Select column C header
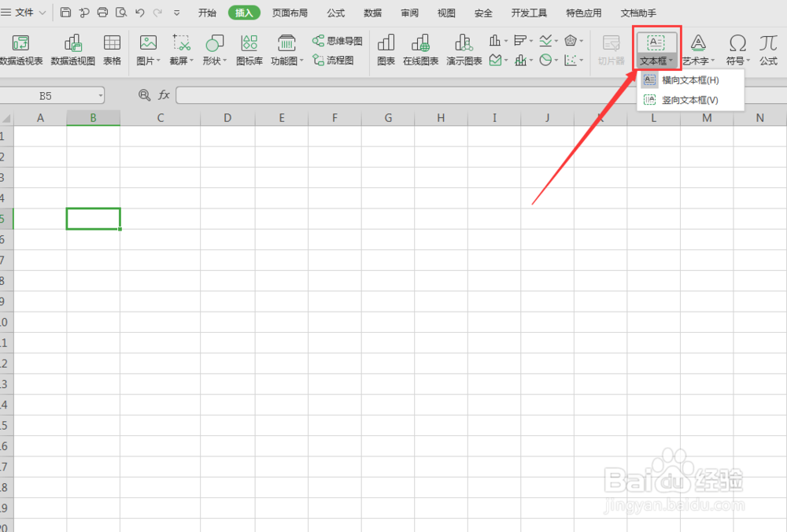The image size is (787, 532). point(160,118)
